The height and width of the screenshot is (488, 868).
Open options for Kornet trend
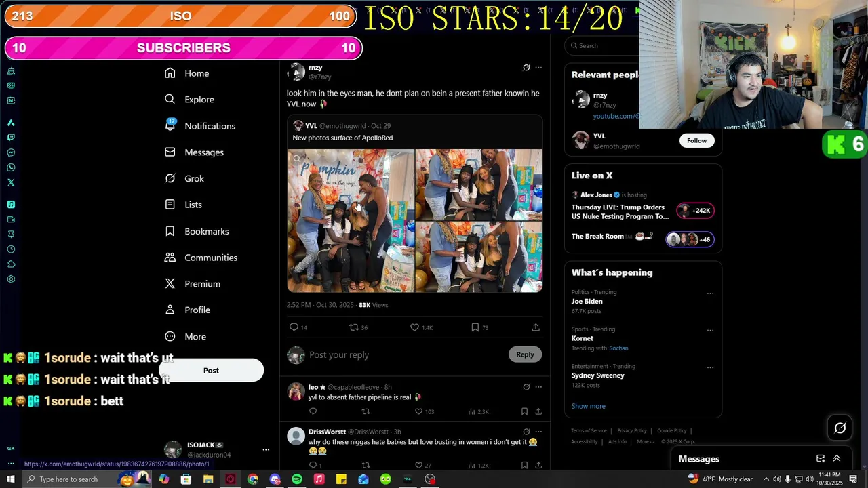click(710, 330)
